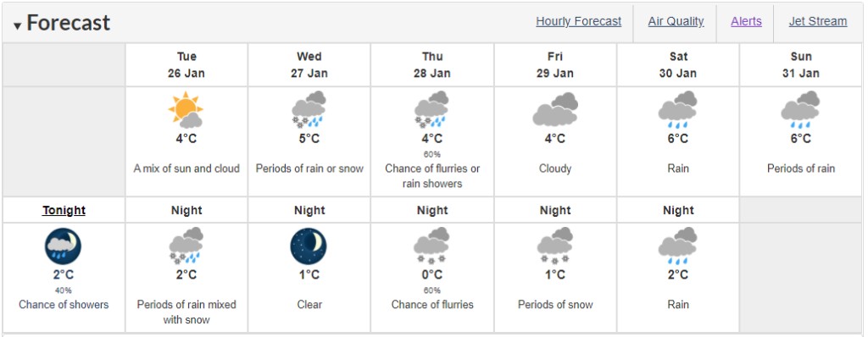
Task: Open the Air Quality link
Action: (676, 21)
